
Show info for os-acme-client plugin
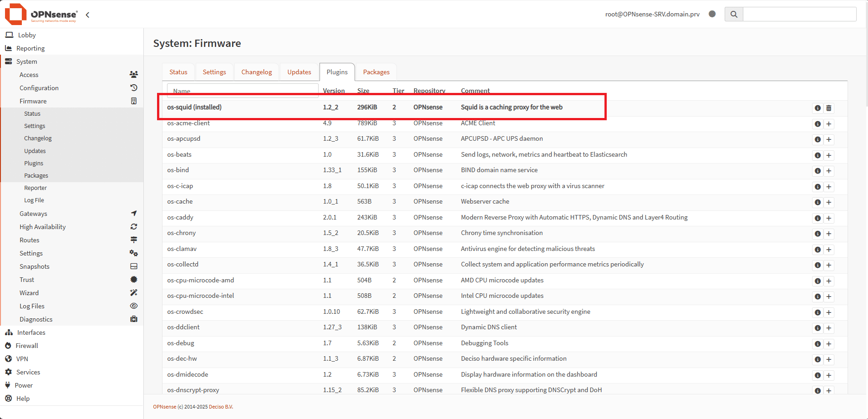[x=817, y=124]
